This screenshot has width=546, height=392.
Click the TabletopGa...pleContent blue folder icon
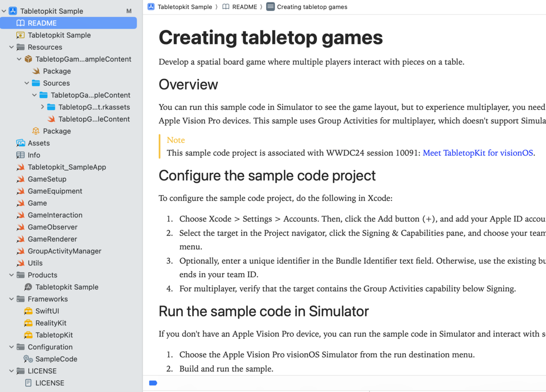[43, 95]
